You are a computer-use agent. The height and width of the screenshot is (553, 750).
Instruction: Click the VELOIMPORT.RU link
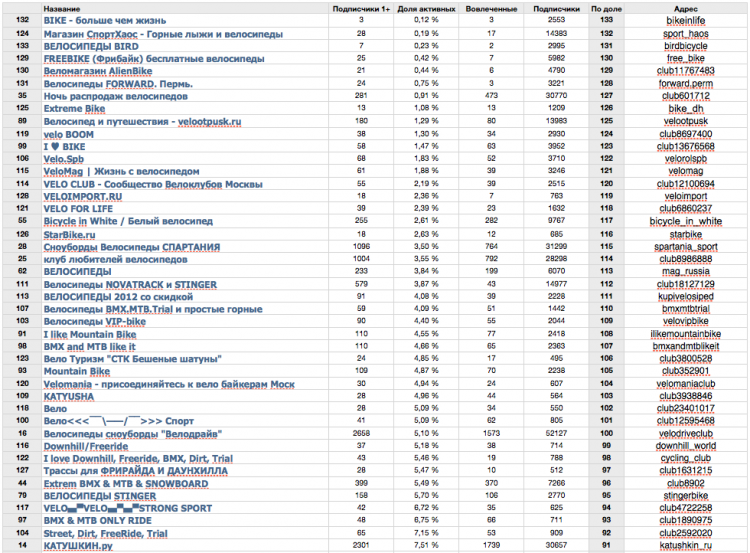pos(82,197)
